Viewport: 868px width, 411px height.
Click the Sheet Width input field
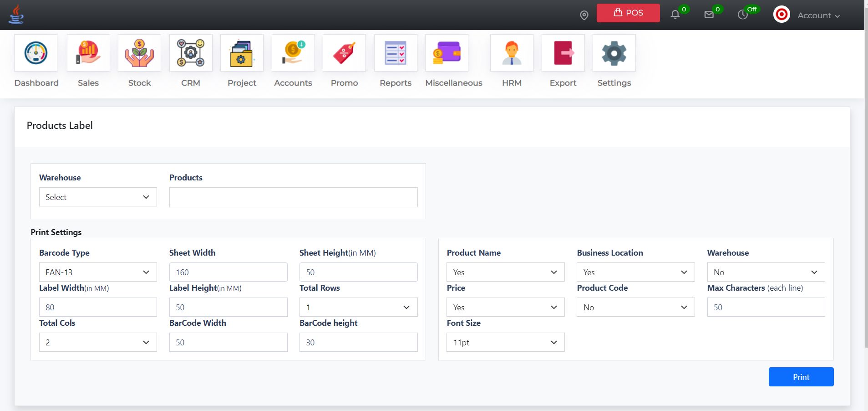(x=228, y=272)
